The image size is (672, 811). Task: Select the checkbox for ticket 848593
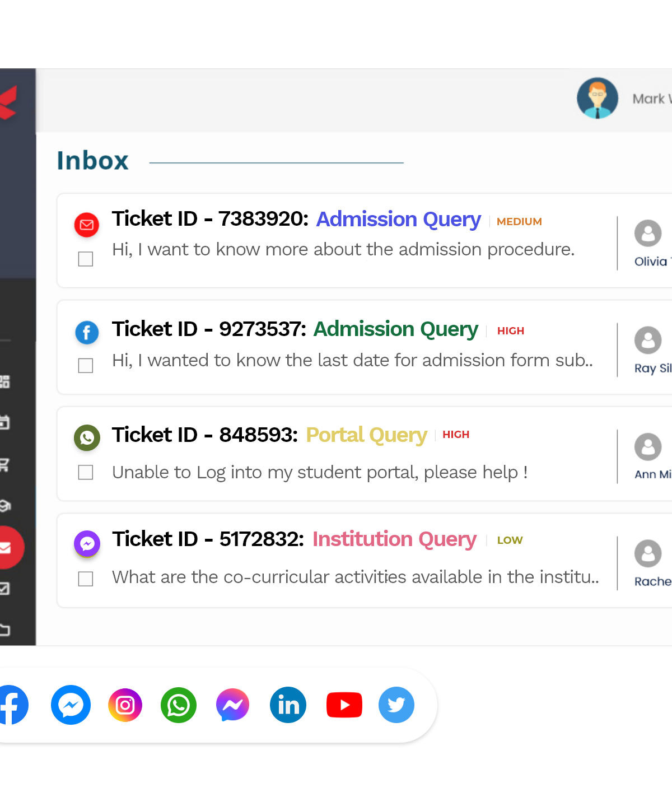(86, 472)
